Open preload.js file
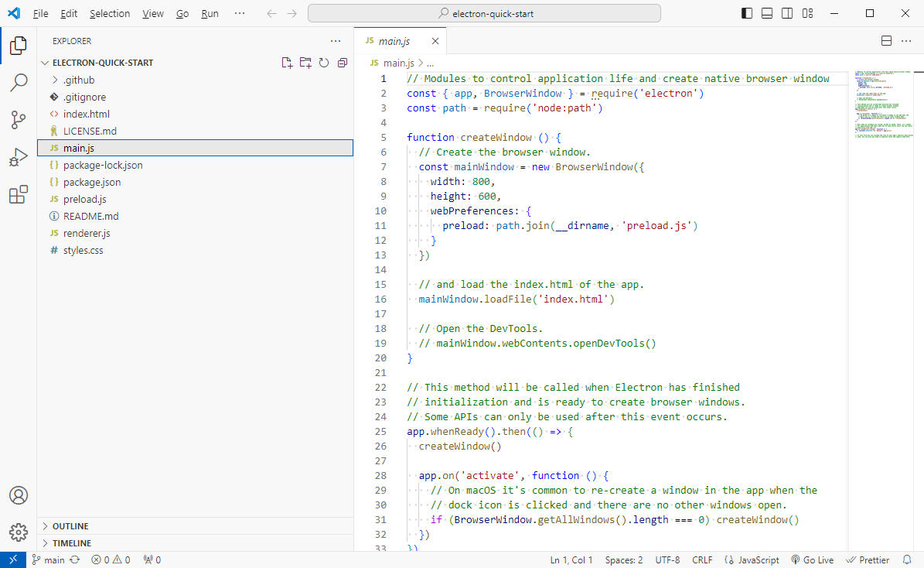This screenshot has width=924, height=568. pos(195,200)
